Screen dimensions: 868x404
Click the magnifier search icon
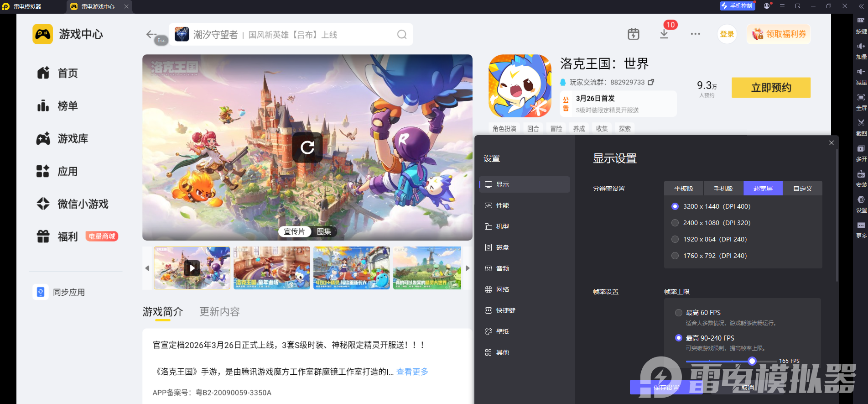[x=402, y=35]
